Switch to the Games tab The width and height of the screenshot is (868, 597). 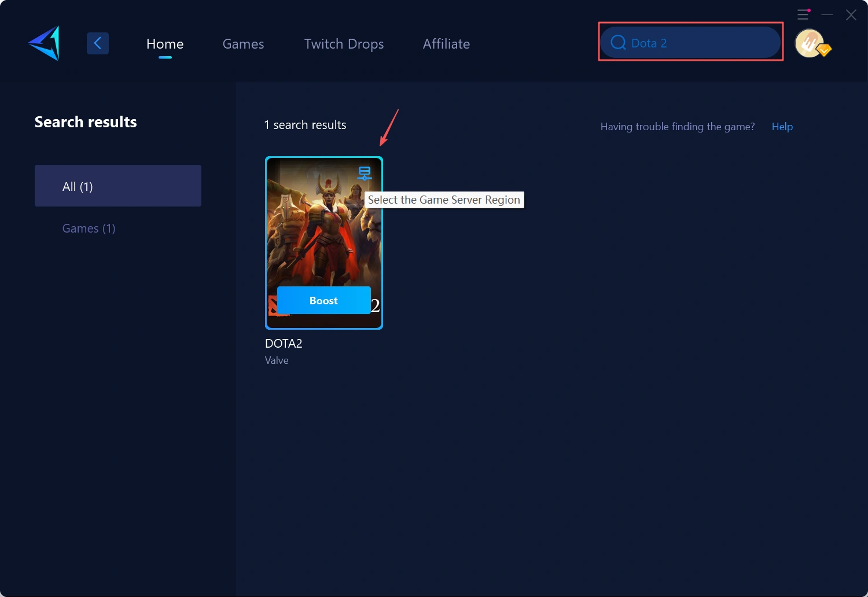click(243, 43)
